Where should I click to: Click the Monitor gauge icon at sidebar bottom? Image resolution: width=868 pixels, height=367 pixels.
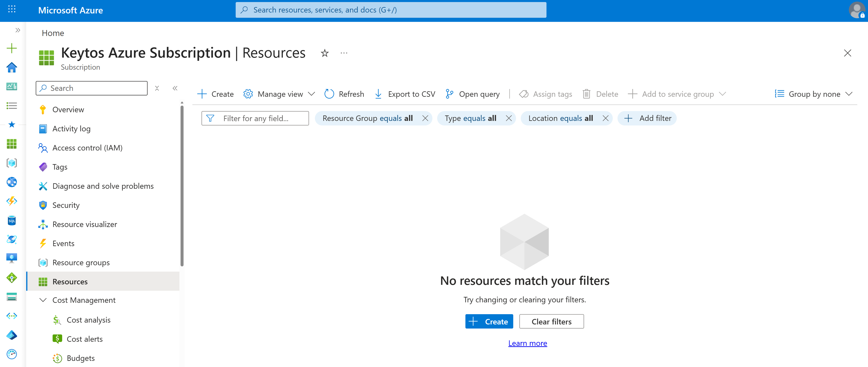12,354
